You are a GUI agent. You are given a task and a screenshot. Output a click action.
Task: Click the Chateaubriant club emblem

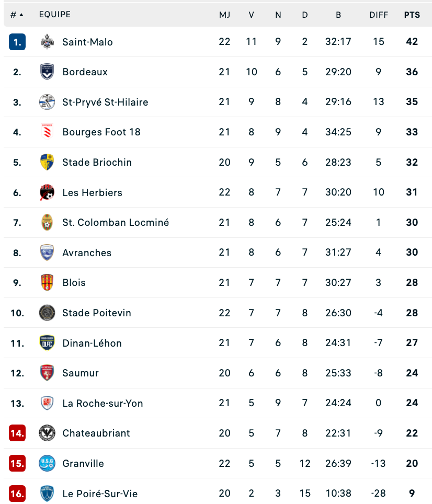point(47,433)
